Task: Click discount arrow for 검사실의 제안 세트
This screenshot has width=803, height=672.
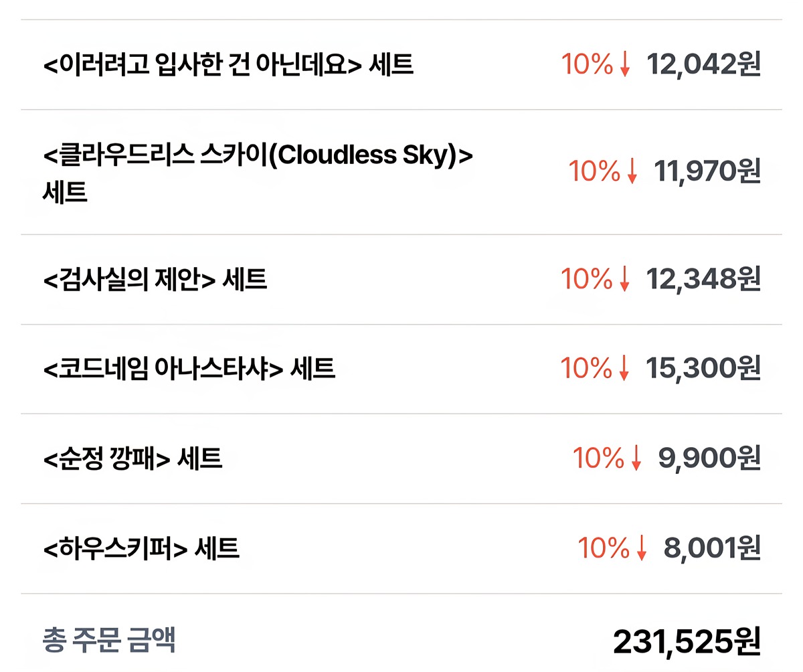Action: pos(625,279)
